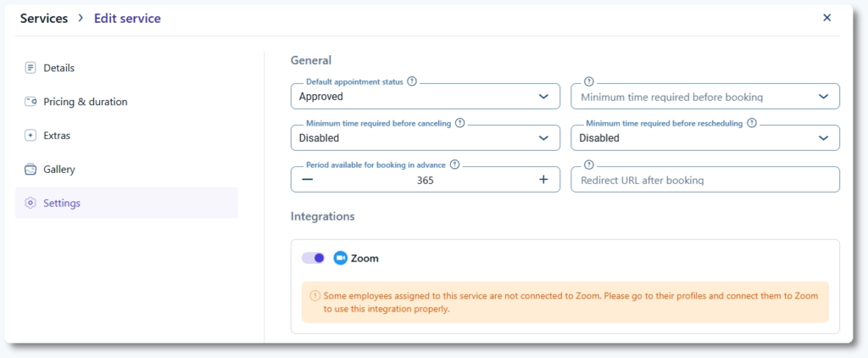The width and height of the screenshot is (868, 358).
Task: Click the Settings gear icon in sidebar
Action: point(31,204)
